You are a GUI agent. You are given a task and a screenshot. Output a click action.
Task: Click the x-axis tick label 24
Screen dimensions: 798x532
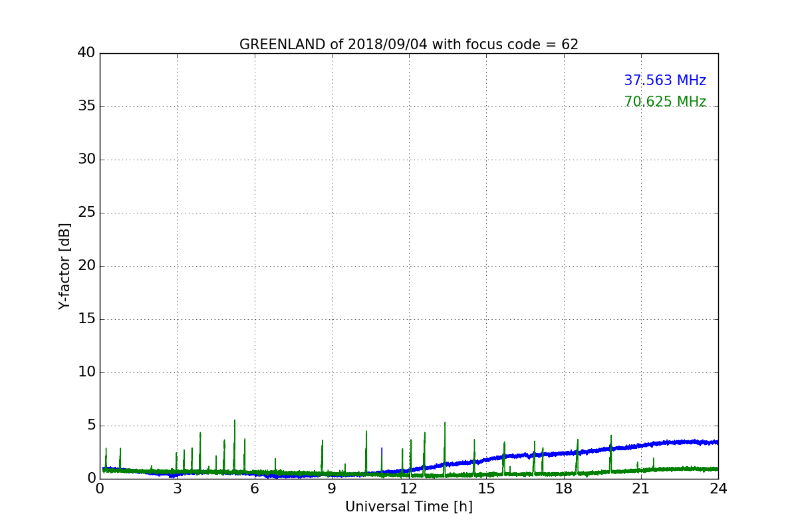718,488
